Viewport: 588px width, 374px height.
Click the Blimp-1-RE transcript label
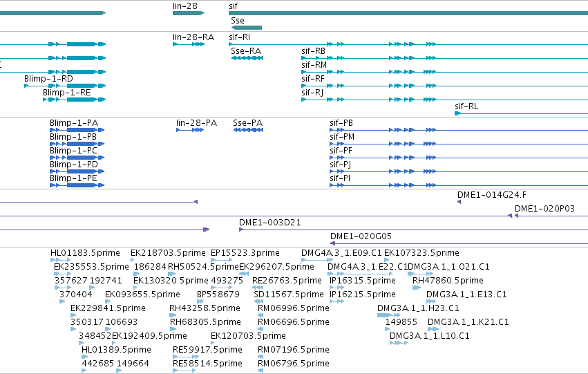click(67, 93)
